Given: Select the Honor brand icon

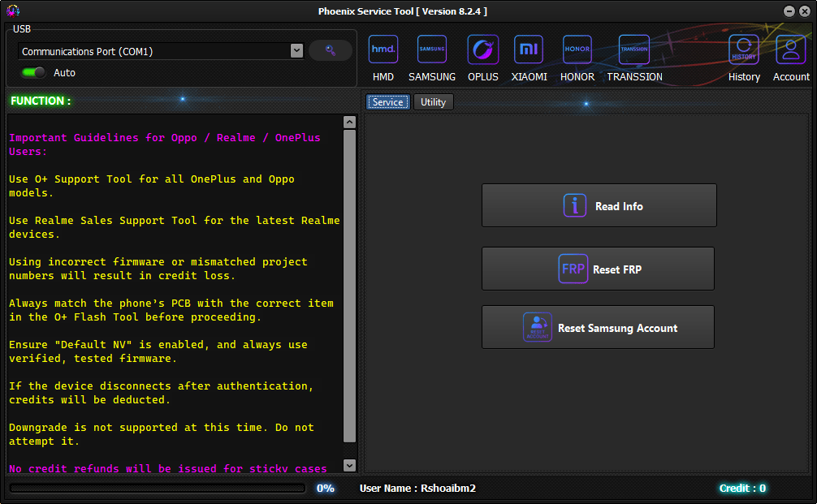Looking at the screenshot, I should 577,50.
